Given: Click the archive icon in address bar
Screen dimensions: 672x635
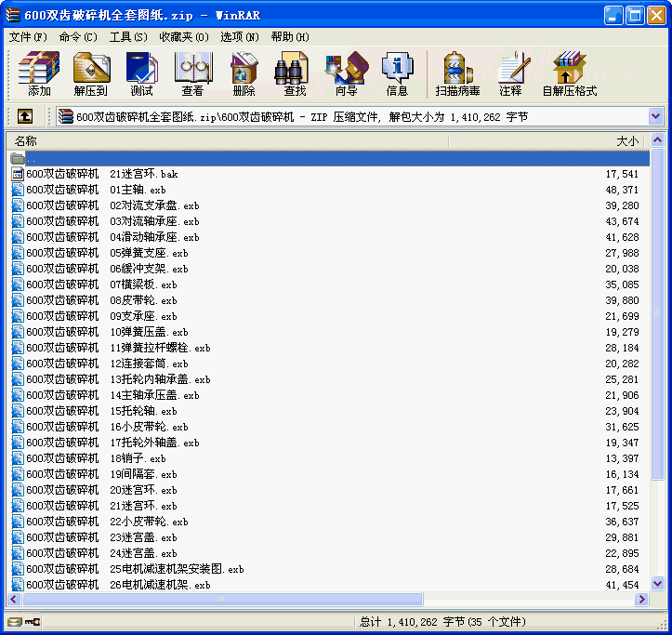Looking at the screenshot, I should coord(66,116).
